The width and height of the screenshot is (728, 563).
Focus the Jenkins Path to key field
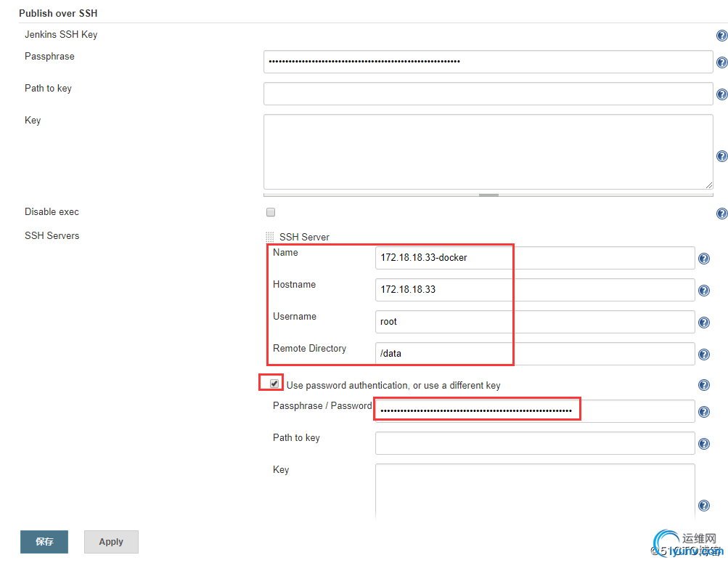(488, 94)
